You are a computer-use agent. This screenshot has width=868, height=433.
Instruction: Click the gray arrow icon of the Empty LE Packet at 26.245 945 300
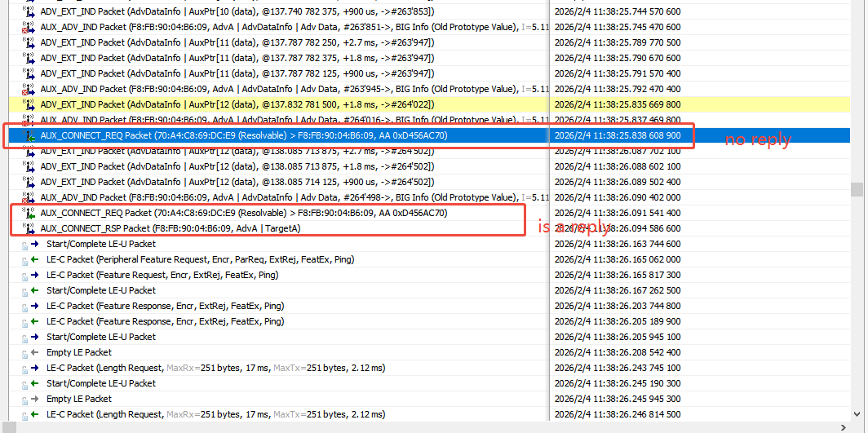pyautogui.click(x=35, y=399)
